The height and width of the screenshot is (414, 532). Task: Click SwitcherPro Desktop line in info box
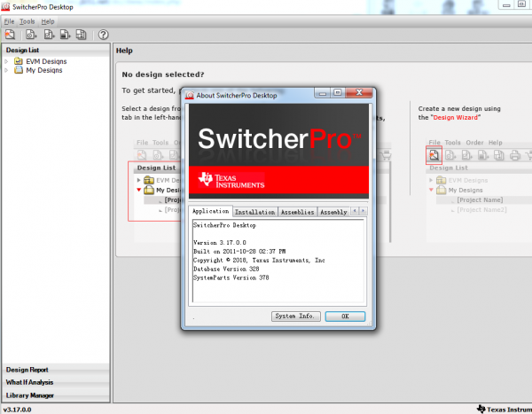coord(224,225)
